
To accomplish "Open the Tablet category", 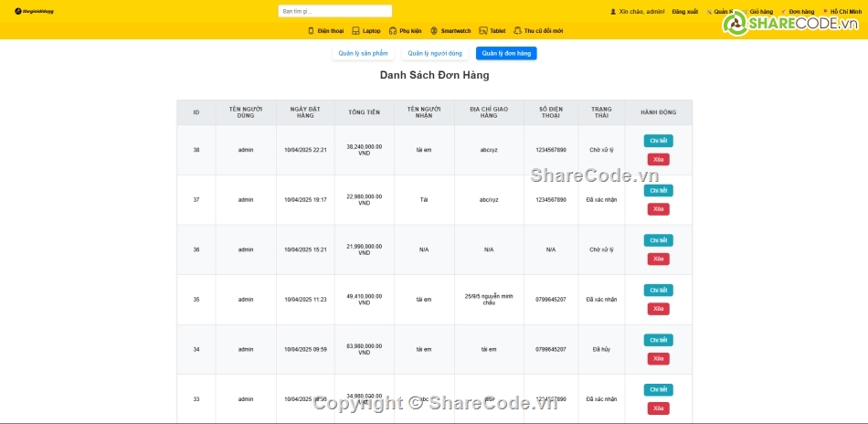I will click(x=492, y=31).
